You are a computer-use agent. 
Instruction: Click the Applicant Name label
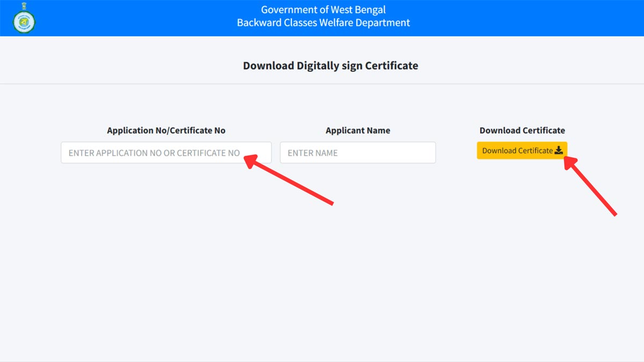point(358,130)
